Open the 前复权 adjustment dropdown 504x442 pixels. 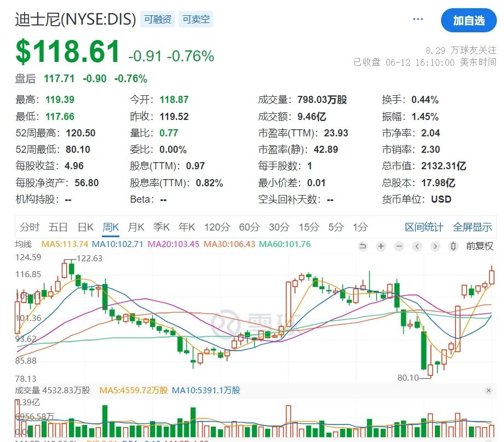(x=479, y=246)
